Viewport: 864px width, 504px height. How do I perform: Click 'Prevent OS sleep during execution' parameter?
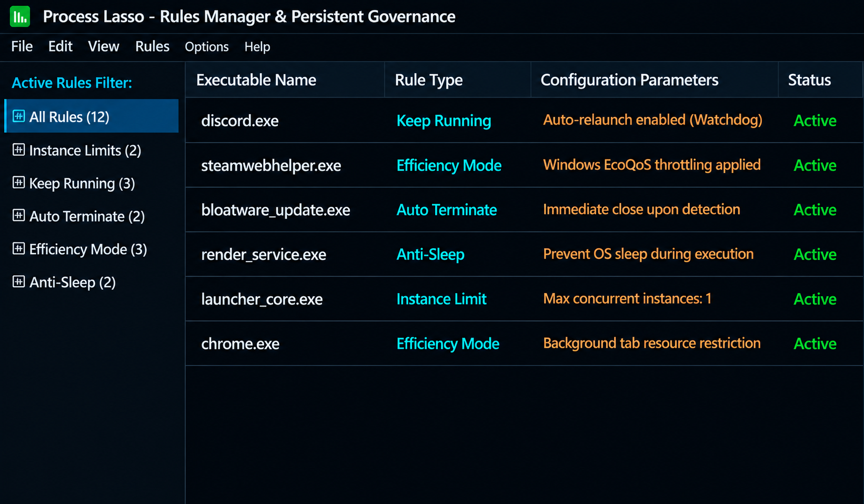point(648,254)
